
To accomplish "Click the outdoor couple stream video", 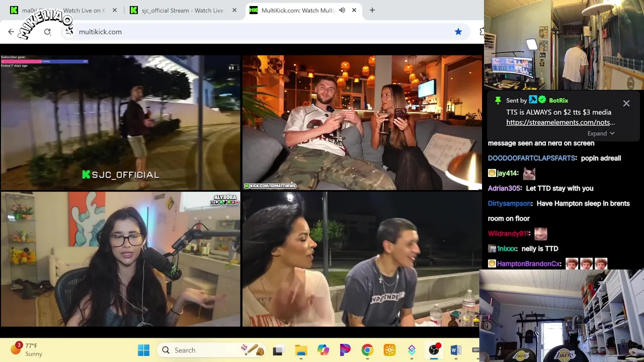I will [x=362, y=259].
